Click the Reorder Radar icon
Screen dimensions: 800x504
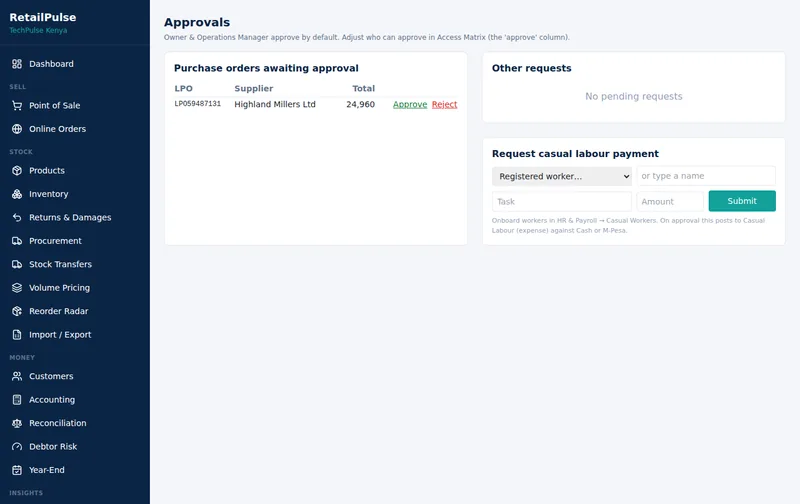click(x=17, y=312)
